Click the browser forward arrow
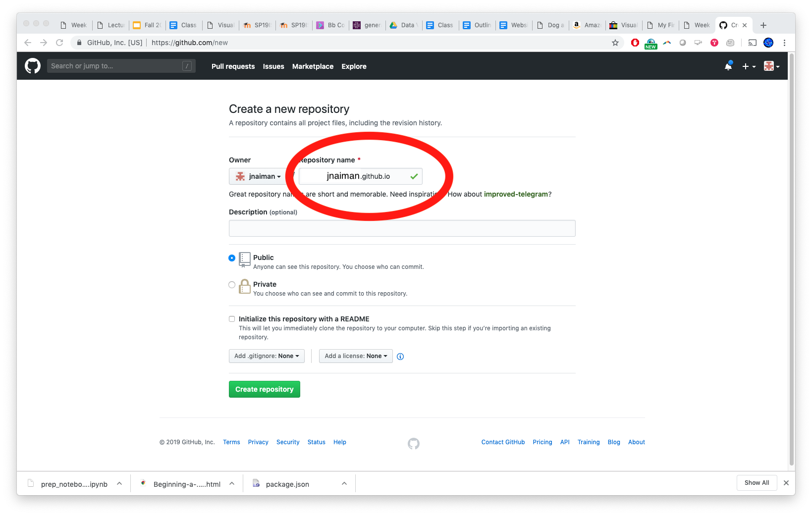812x516 pixels. (x=44, y=43)
